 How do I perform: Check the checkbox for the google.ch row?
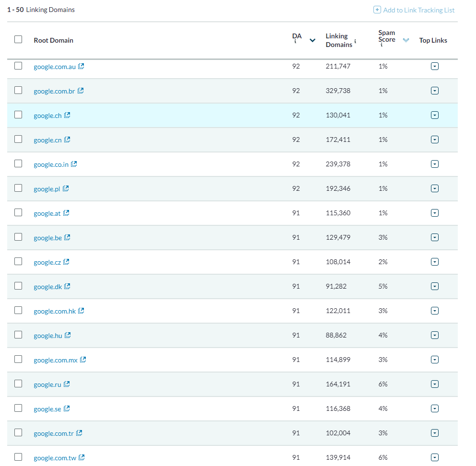coord(18,115)
